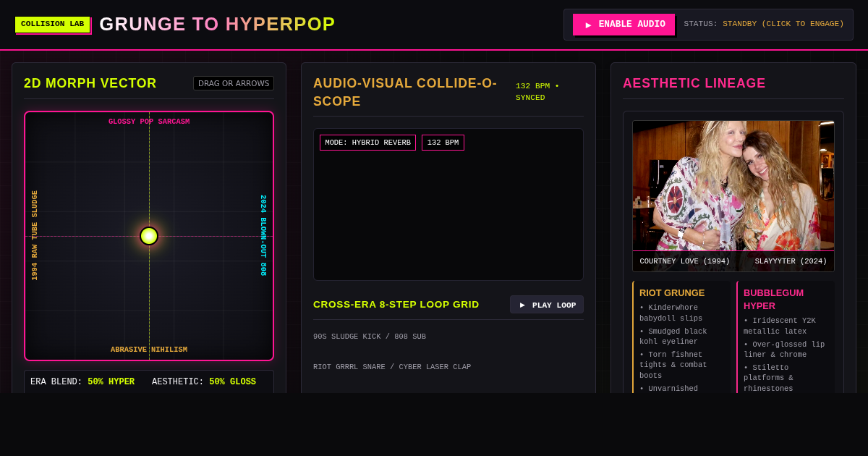Click the Mode: Hybrid Reverb tag

coord(367,143)
